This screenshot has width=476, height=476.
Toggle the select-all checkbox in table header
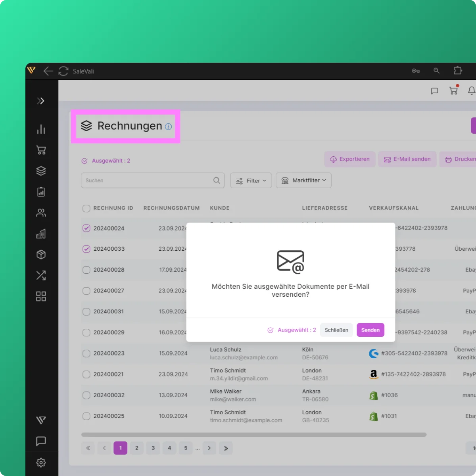(x=86, y=208)
